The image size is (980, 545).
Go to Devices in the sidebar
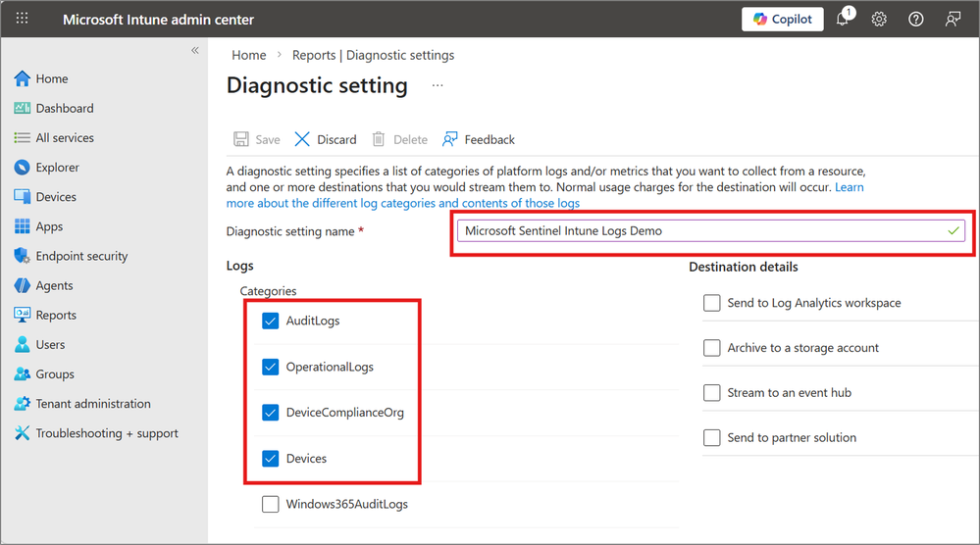click(56, 197)
